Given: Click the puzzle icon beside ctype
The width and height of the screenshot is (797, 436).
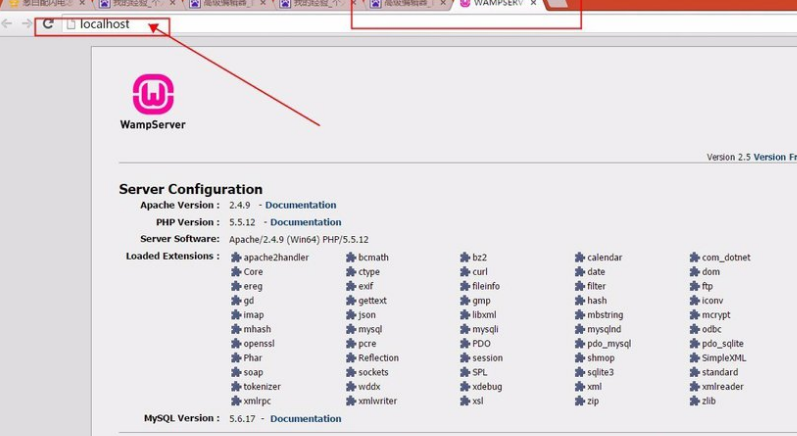Looking at the screenshot, I should coord(351,271).
